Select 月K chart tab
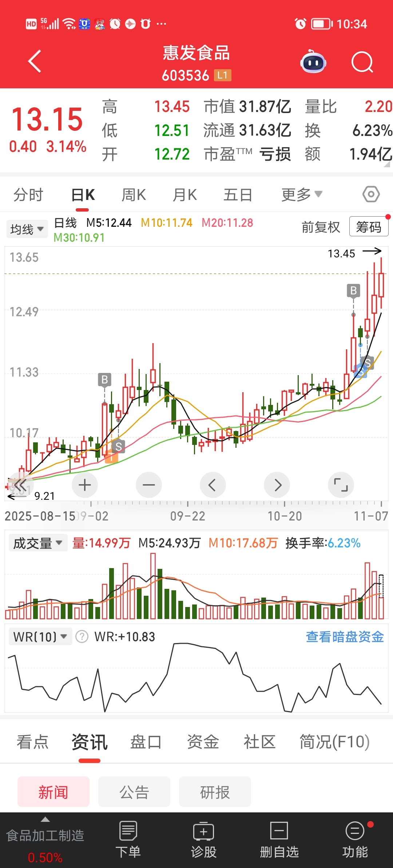Screen dimensions: 393x868 (x=184, y=195)
